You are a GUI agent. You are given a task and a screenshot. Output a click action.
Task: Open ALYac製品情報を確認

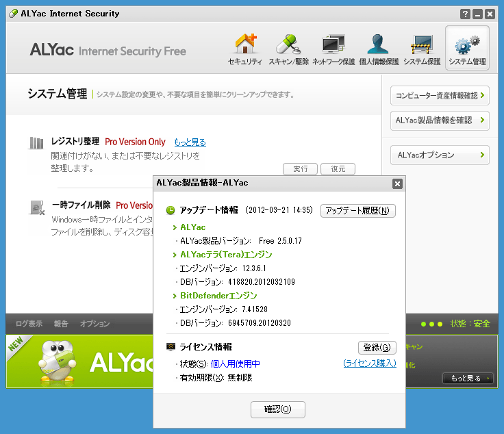coord(440,120)
